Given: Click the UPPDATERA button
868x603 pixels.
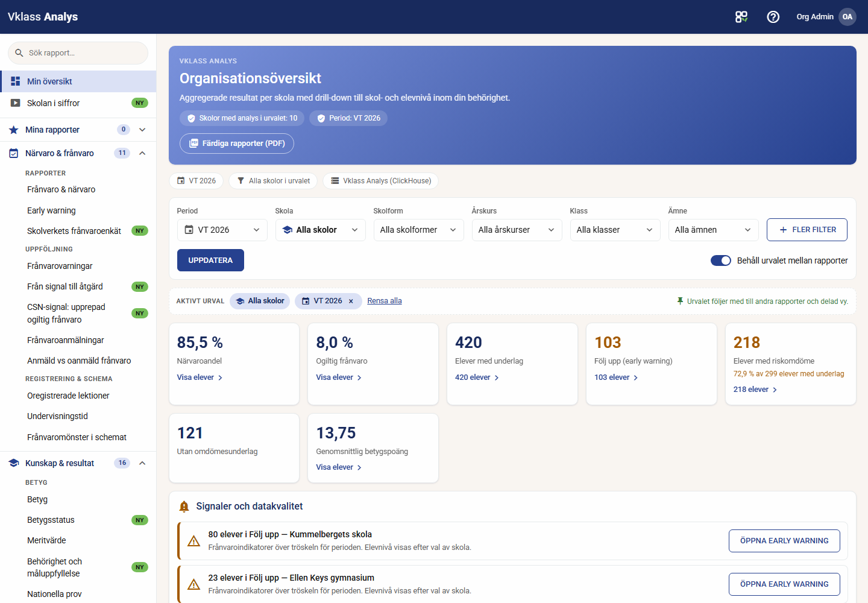Looking at the screenshot, I should (x=210, y=260).
